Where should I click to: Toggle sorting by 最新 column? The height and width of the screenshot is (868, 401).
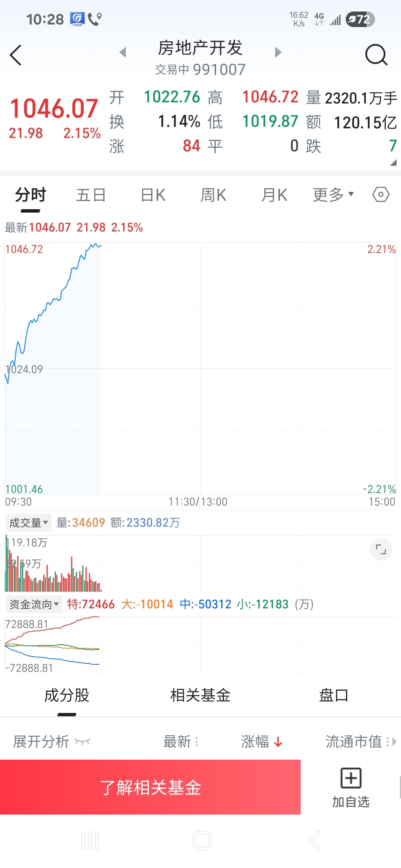[x=181, y=742]
